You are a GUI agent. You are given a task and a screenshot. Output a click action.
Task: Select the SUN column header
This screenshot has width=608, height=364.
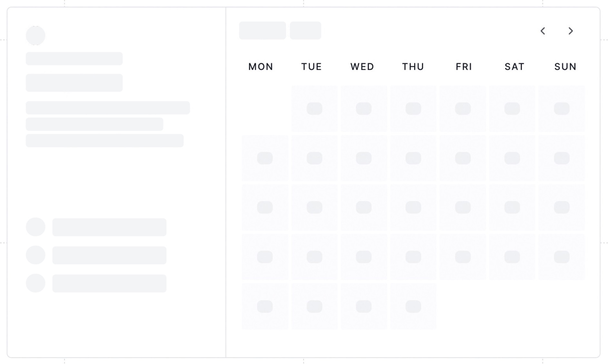tap(565, 67)
